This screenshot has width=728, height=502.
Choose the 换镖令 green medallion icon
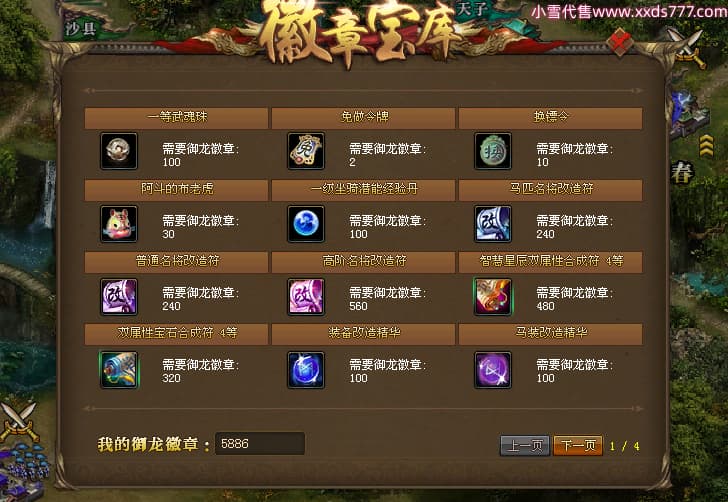point(493,151)
